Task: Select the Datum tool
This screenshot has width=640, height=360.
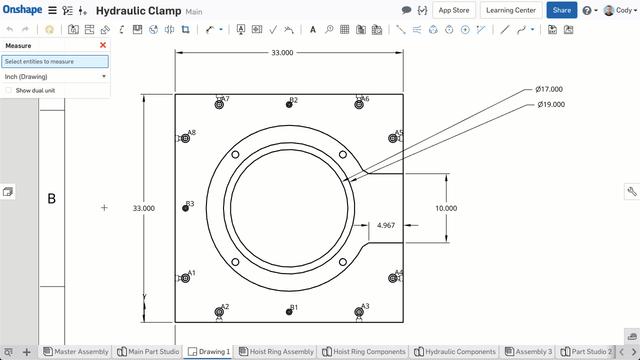Action: [241, 29]
